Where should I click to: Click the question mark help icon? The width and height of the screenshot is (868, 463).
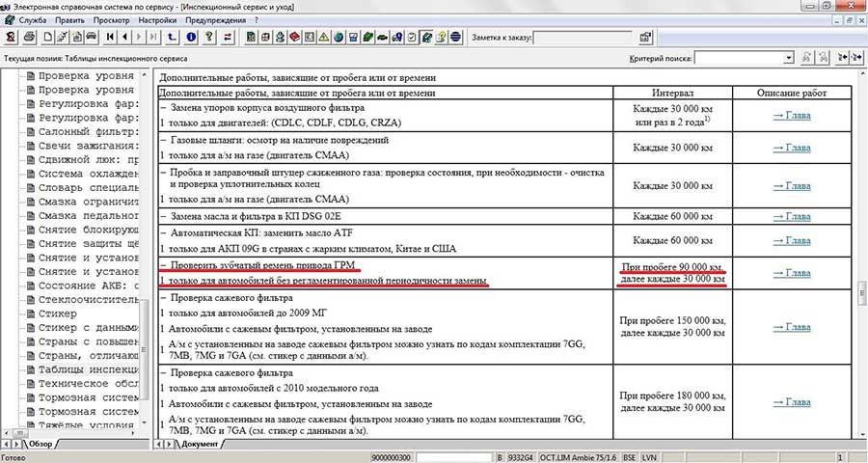click(208, 37)
